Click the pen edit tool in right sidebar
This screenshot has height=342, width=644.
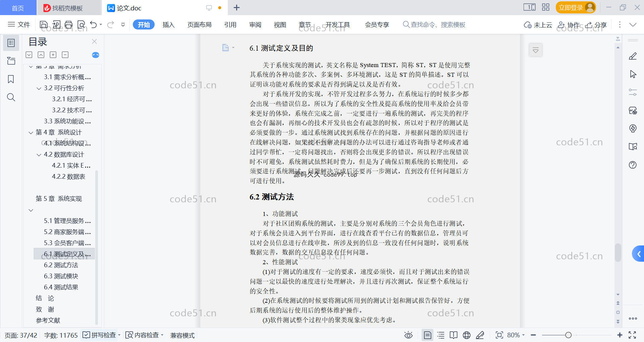coord(633,56)
